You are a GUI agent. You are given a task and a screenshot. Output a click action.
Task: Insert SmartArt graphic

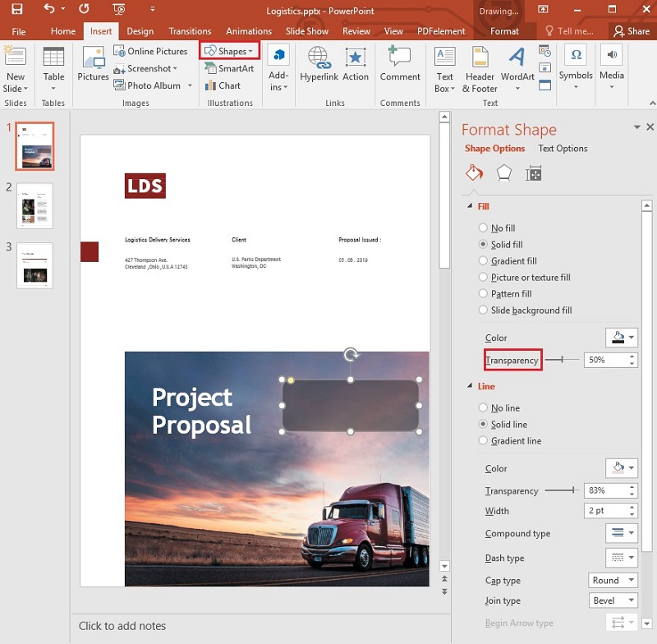(229, 68)
